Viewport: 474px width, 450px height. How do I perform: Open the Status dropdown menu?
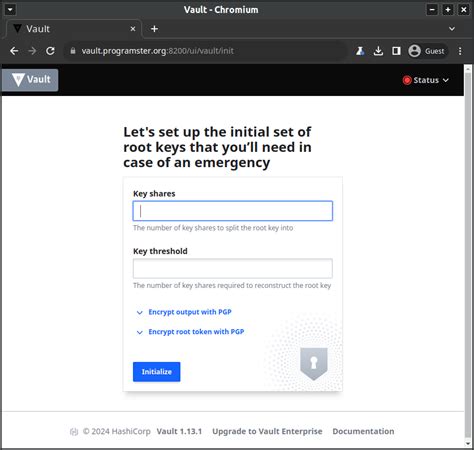click(426, 80)
